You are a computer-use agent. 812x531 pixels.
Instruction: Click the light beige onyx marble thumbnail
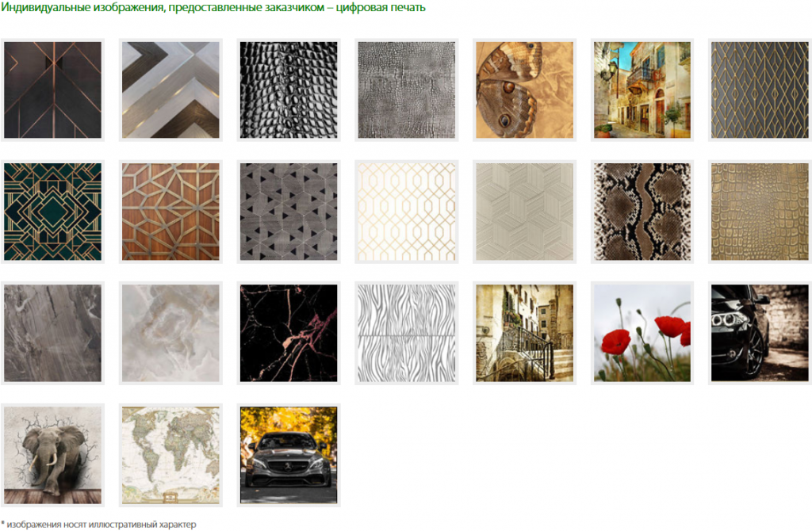pyautogui.click(x=170, y=333)
